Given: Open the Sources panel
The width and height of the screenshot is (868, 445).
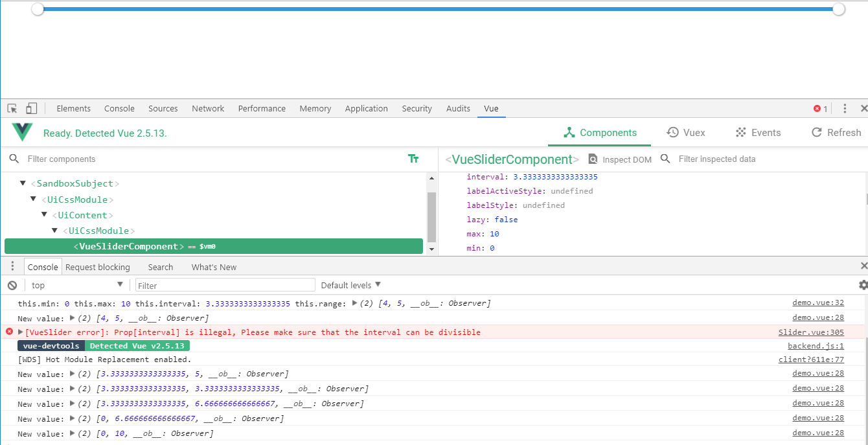Looking at the screenshot, I should (163, 109).
